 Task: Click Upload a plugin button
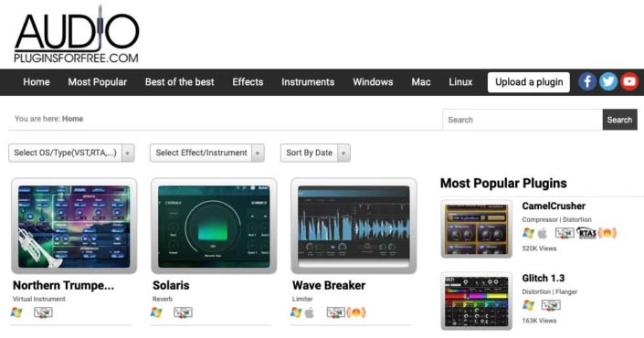click(x=529, y=82)
